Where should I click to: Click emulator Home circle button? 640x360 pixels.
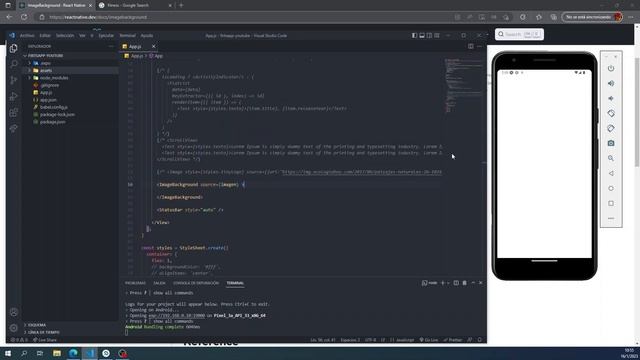pyautogui.click(x=611, y=188)
